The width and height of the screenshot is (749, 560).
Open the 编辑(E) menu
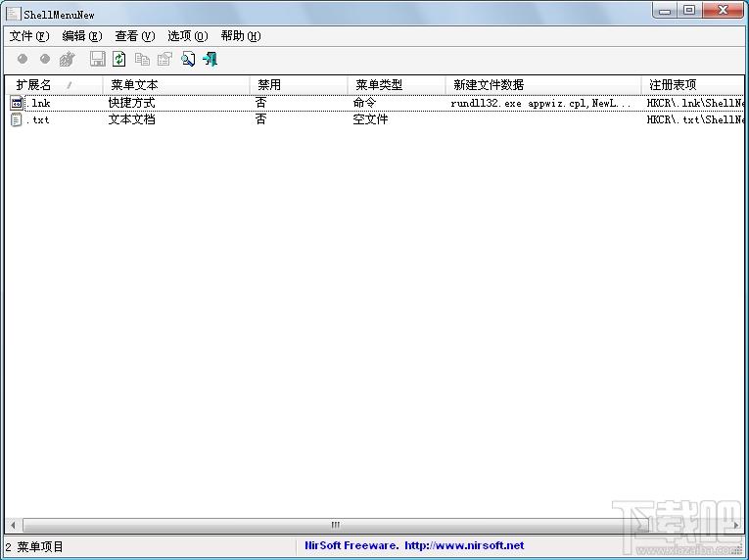[82, 36]
